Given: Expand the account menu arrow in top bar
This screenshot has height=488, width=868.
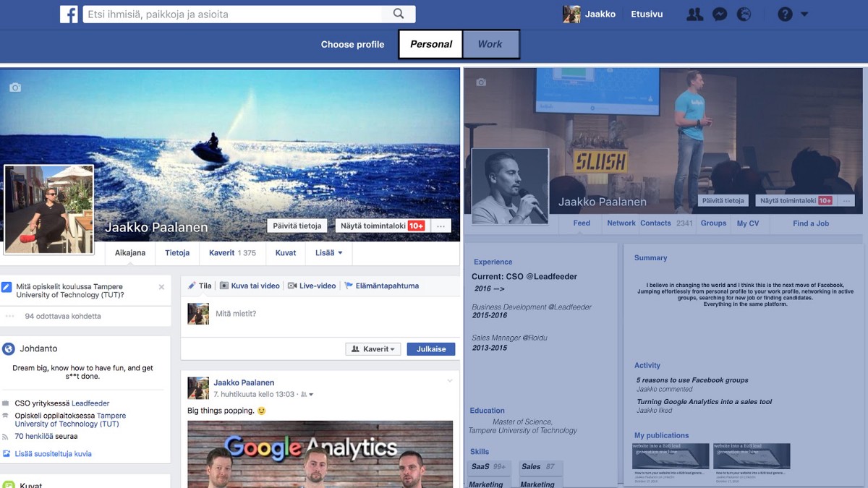Looking at the screenshot, I should (804, 14).
